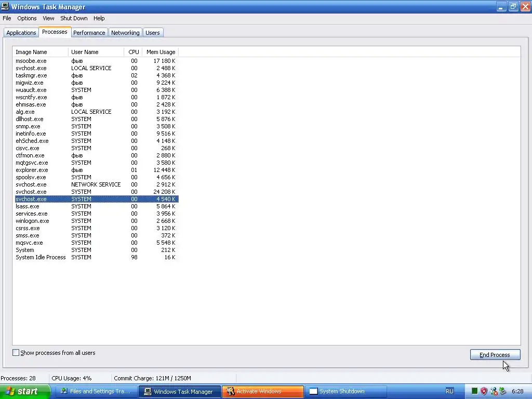Select the spoolsv.exe process
The width and height of the screenshot is (532, 399).
(x=96, y=178)
